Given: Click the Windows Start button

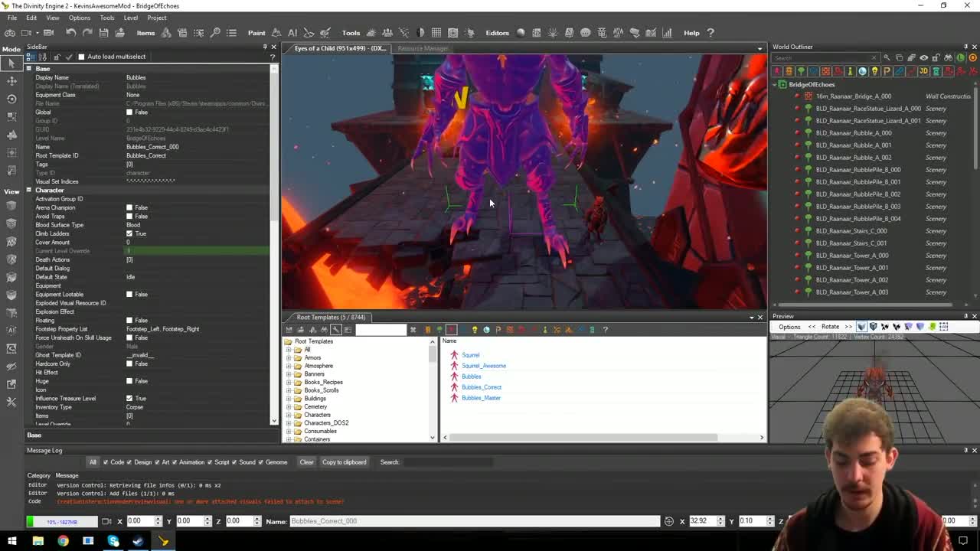Looking at the screenshot, I should pyautogui.click(x=12, y=541).
